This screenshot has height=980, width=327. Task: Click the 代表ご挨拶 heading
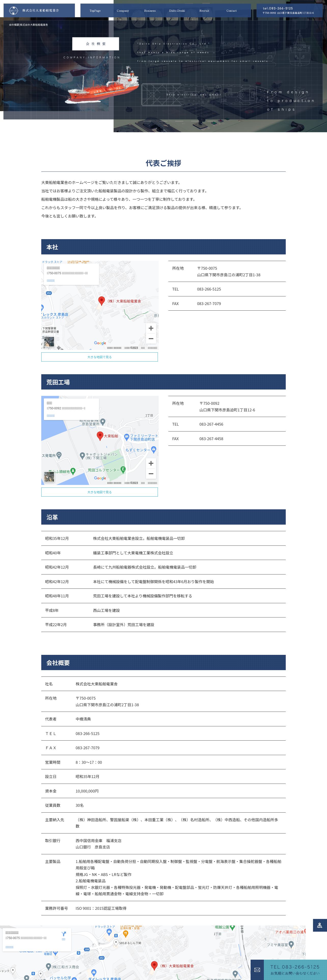(x=163, y=163)
